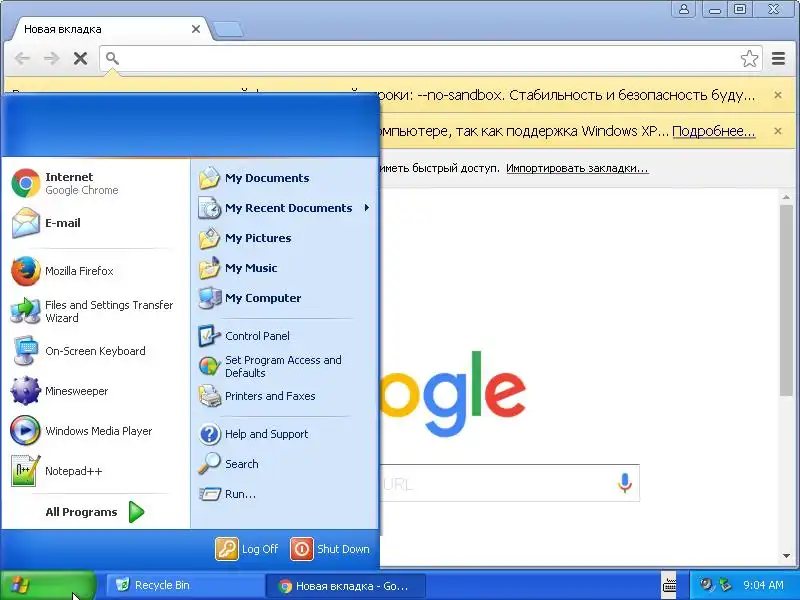The width and height of the screenshot is (800, 600).
Task: Open Windows Media Player
Action: (95, 431)
